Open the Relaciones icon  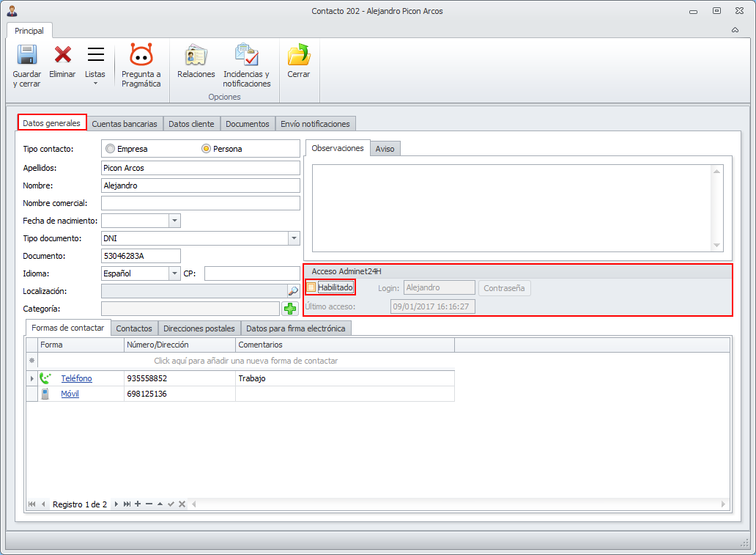[x=196, y=55]
